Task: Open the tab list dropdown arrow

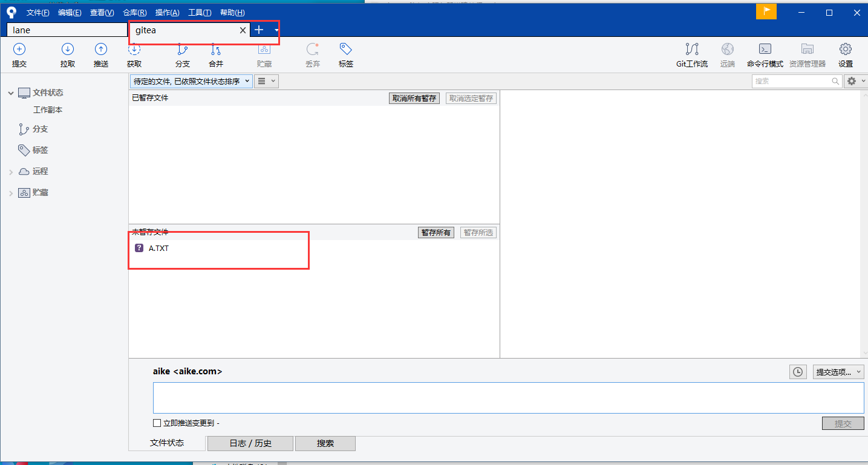Action: click(276, 30)
